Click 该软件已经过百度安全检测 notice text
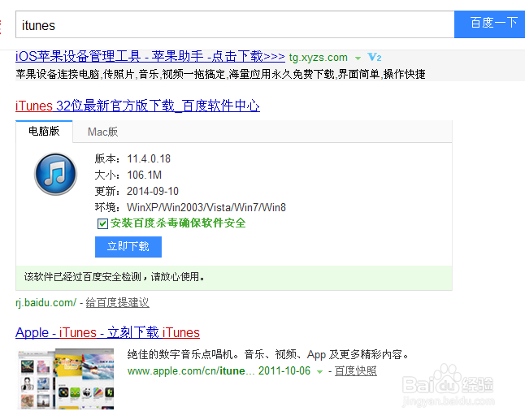The width and height of the screenshot is (525, 420). click(x=114, y=277)
